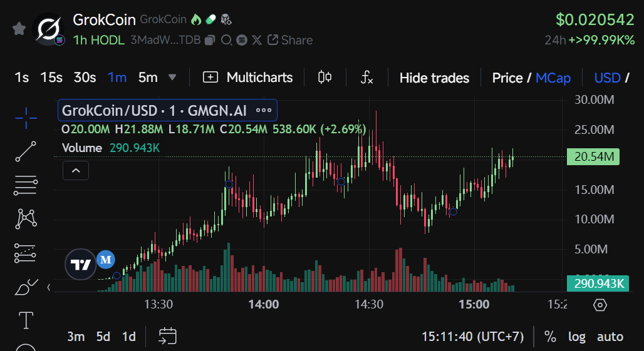Click the 24h +>99.99K% change value
This screenshot has height=351, width=644.
click(589, 40)
